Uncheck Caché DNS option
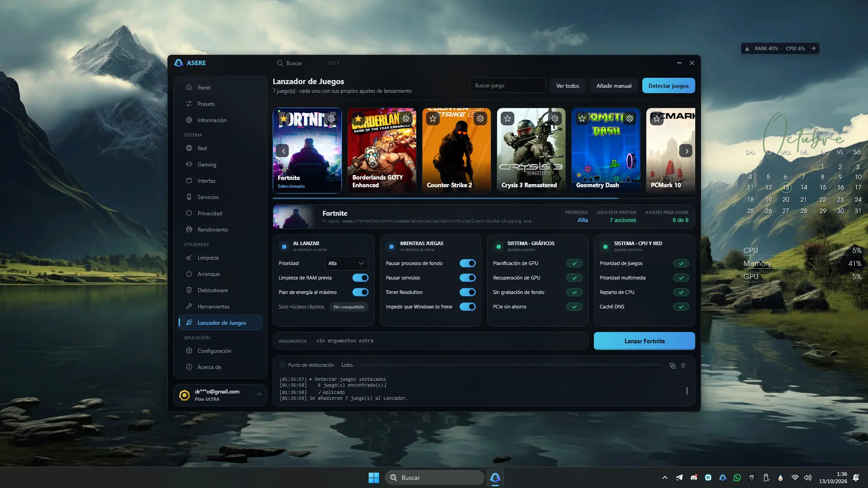 (681, 307)
